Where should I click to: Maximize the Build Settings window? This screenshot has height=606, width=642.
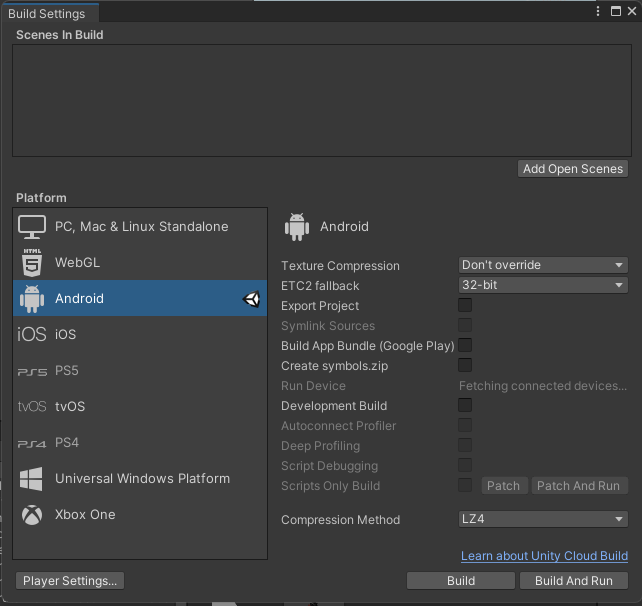coord(615,11)
